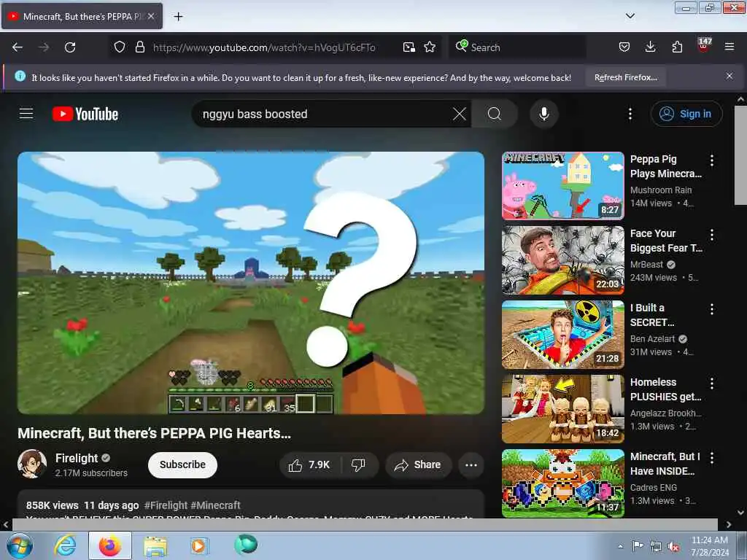Open a new tab with the plus button
Viewport: 747px width, 560px height.
click(x=178, y=17)
